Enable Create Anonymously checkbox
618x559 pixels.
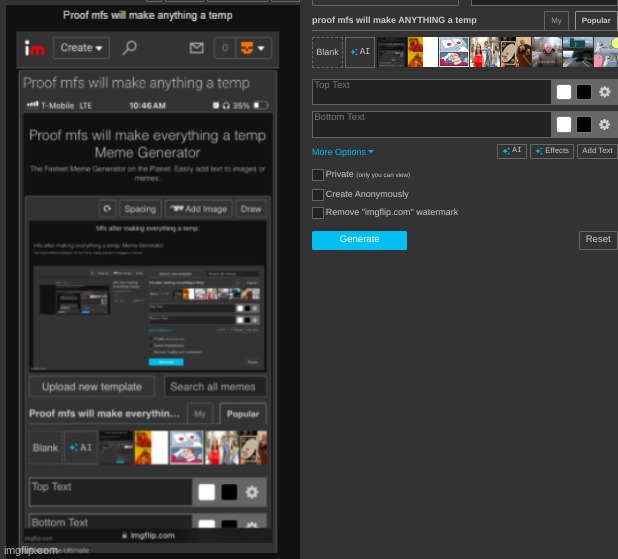pos(318,194)
